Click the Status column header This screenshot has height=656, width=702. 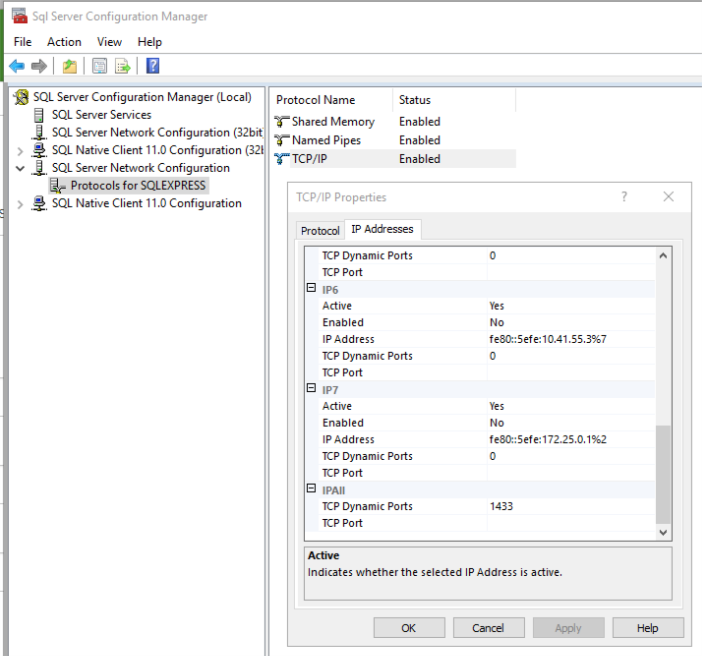(x=454, y=100)
